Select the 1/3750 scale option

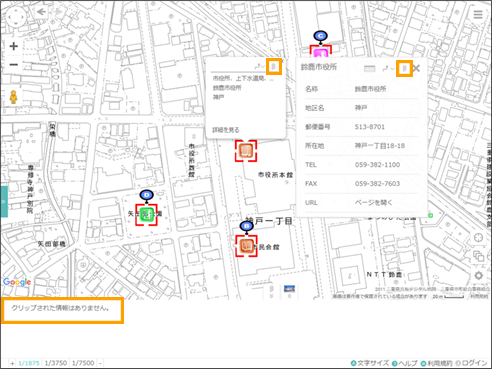coord(56,363)
